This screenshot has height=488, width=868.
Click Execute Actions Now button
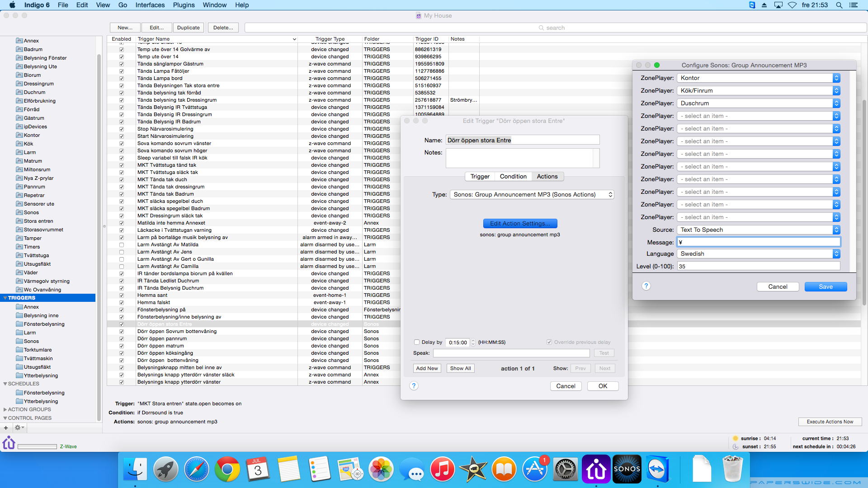830,422
